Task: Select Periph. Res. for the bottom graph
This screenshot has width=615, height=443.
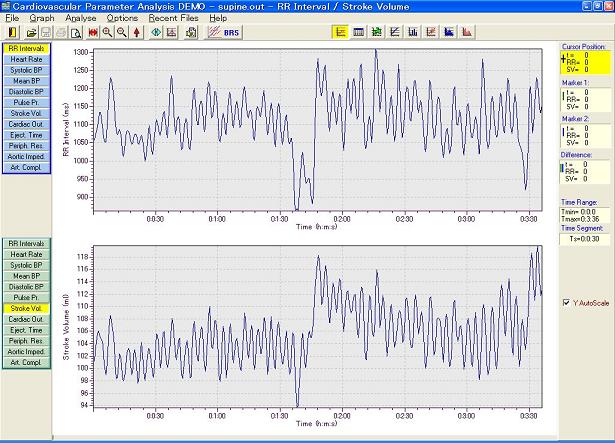Action: pos(26,341)
